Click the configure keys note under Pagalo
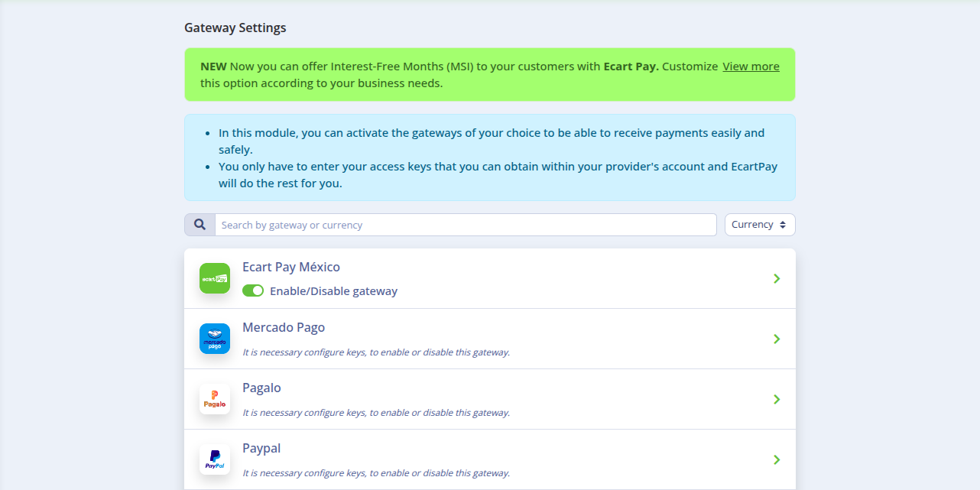 point(376,413)
